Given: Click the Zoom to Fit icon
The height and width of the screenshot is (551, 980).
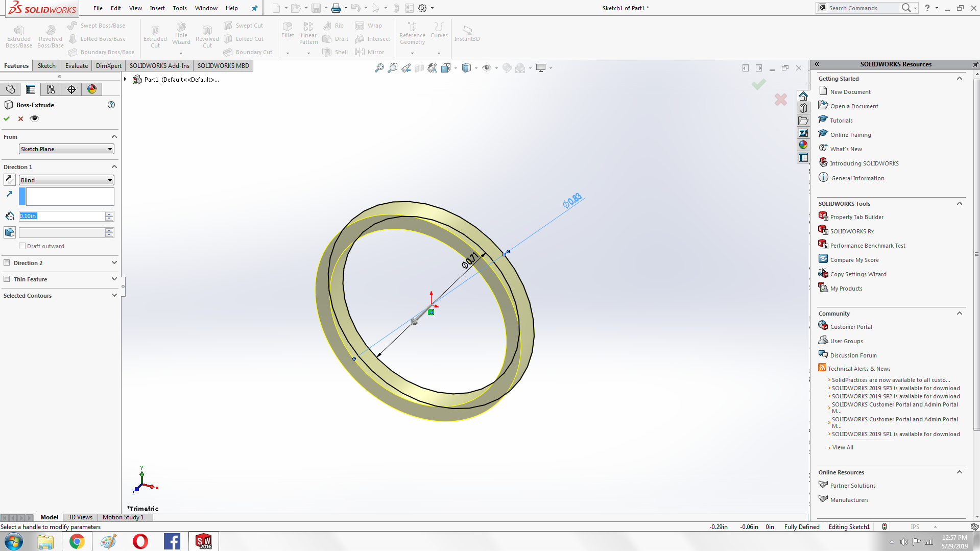Looking at the screenshot, I should pyautogui.click(x=379, y=68).
